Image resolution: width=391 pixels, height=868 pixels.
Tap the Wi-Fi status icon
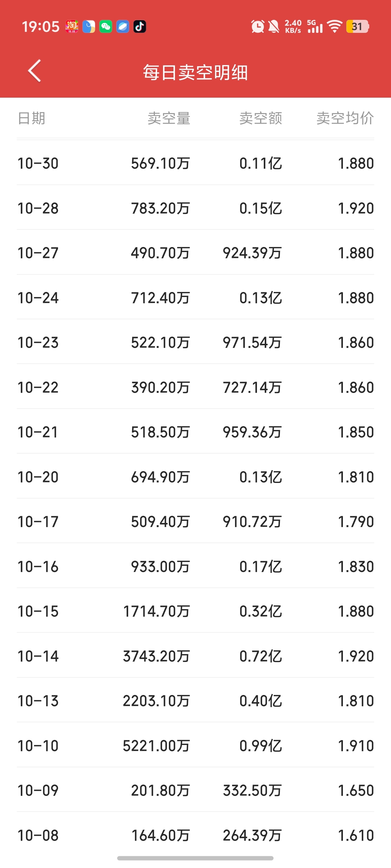(335, 26)
